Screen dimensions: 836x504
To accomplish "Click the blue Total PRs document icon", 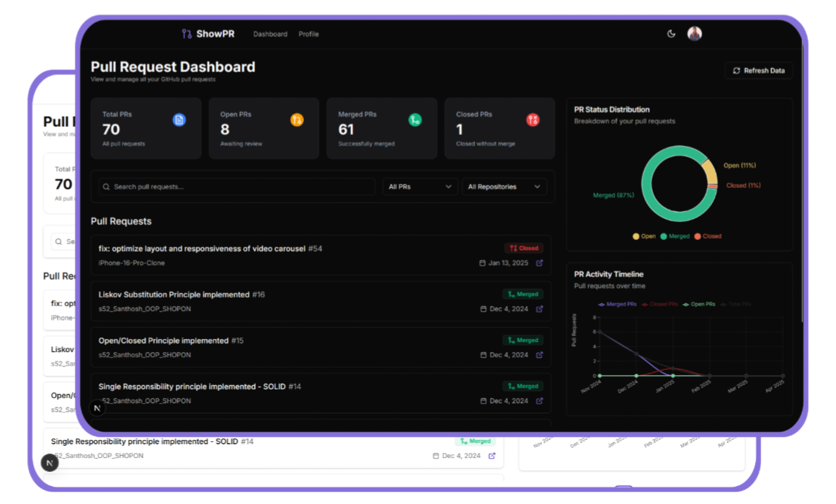I will click(x=179, y=120).
